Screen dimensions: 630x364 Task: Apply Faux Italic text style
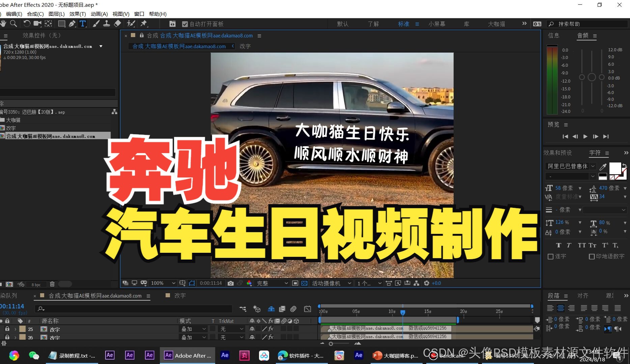[x=569, y=245]
